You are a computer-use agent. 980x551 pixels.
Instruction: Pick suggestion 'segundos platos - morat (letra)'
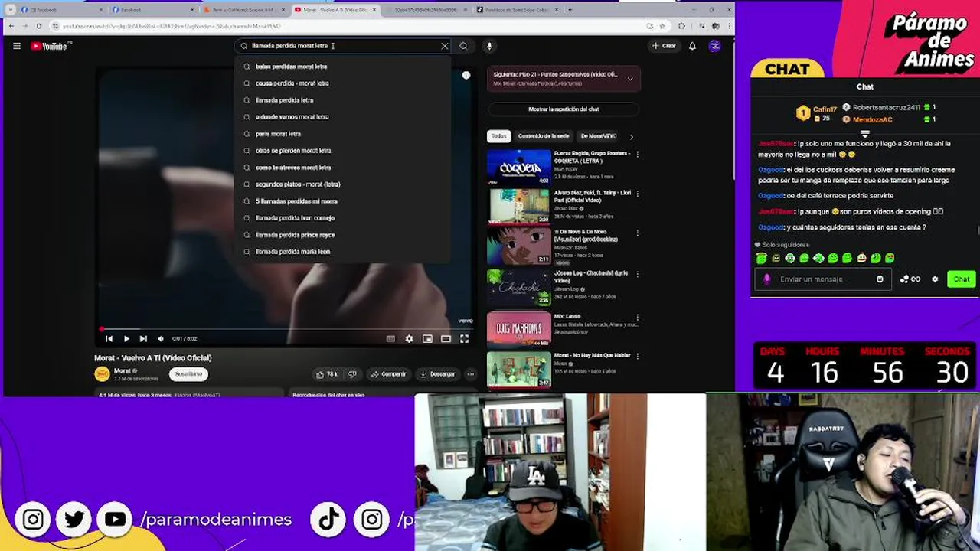click(342, 184)
